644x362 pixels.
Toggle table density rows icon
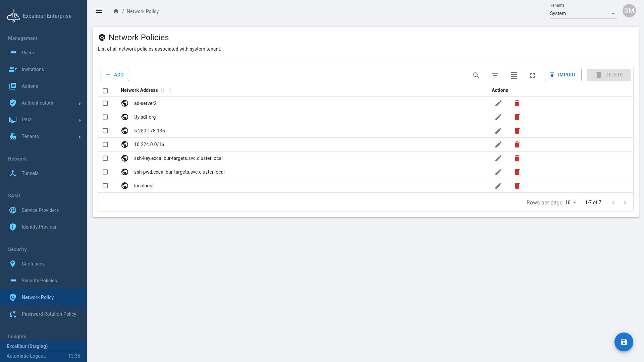514,75
